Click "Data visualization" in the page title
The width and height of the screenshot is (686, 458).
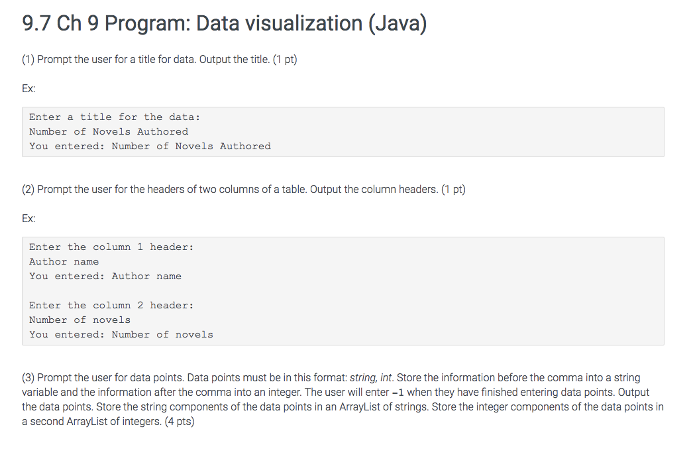[x=273, y=22]
